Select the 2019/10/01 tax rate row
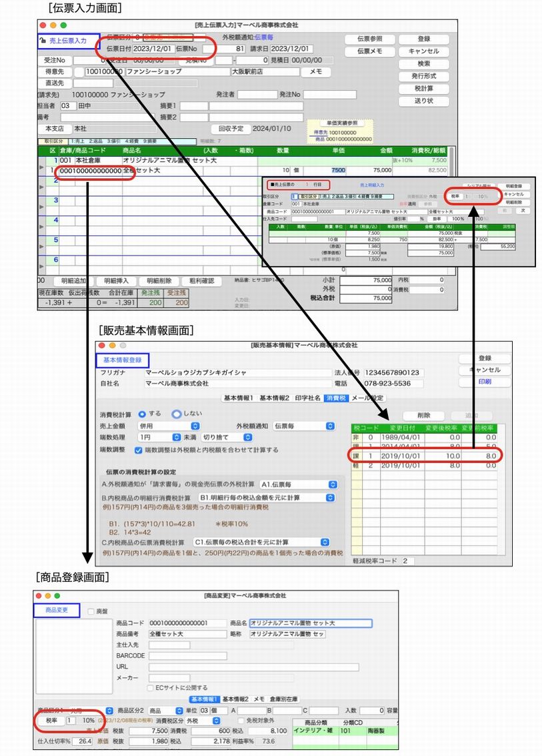The height and width of the screenshot is (756, 542). (x=427, y=455)
